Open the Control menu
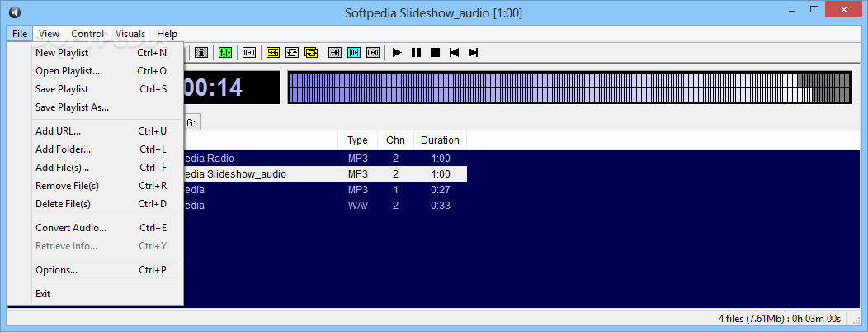 pos(87,34)
